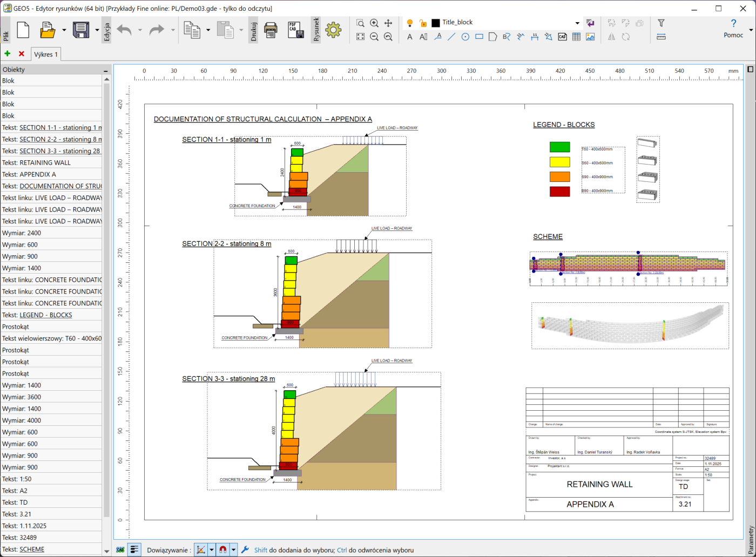Open drawing settings gear icon
756x557 pixels.
[x=333, y=30]
